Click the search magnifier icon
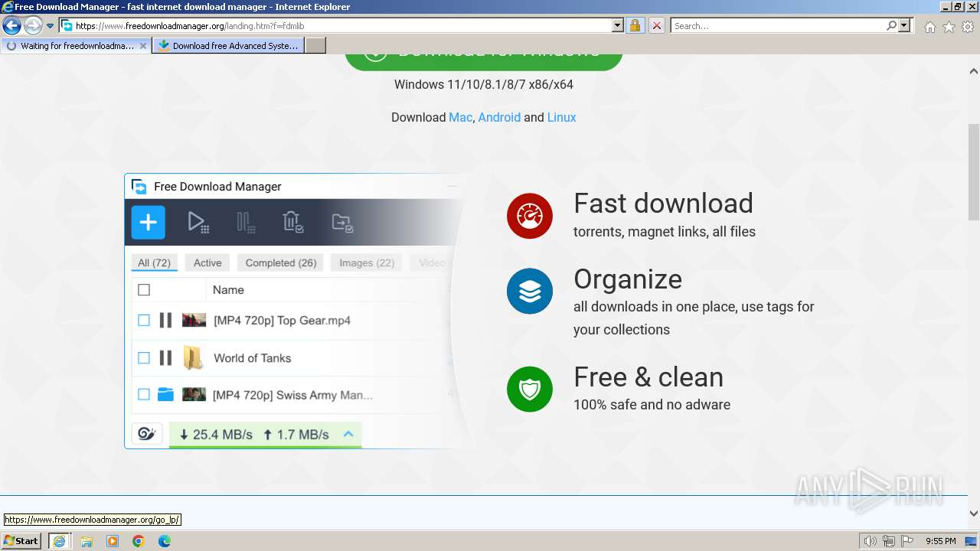The image size is (980, 551). tap(891, 25)
